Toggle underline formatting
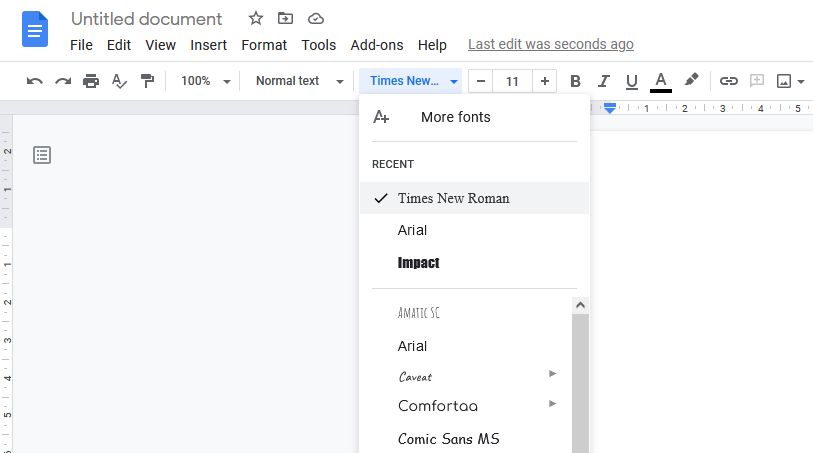This screenshot has height=453, width=813. coord(632,81)
